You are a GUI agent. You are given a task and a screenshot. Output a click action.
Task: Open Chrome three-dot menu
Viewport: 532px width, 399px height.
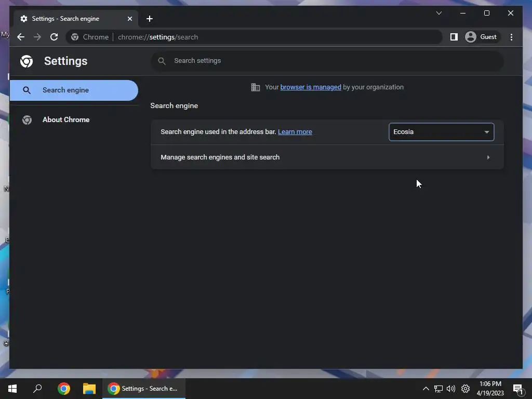[x=511, y=37]
